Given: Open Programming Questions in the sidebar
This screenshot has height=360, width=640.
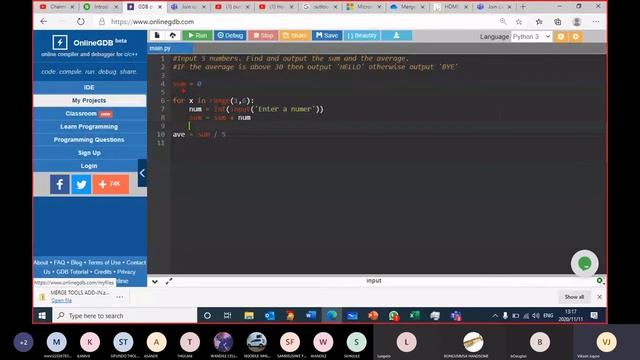Looking at the screenshot, I should pos(89,140).
